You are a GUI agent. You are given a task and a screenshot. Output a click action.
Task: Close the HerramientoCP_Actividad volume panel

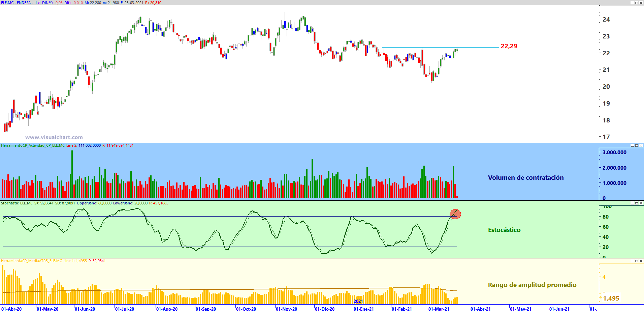641,145
